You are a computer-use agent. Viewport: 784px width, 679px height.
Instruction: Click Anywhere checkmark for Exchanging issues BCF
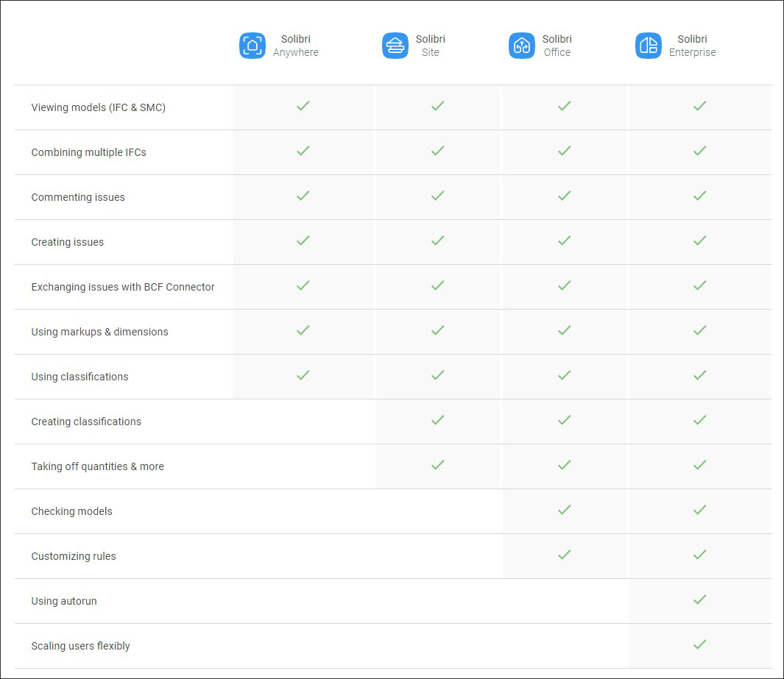(303, 285)
